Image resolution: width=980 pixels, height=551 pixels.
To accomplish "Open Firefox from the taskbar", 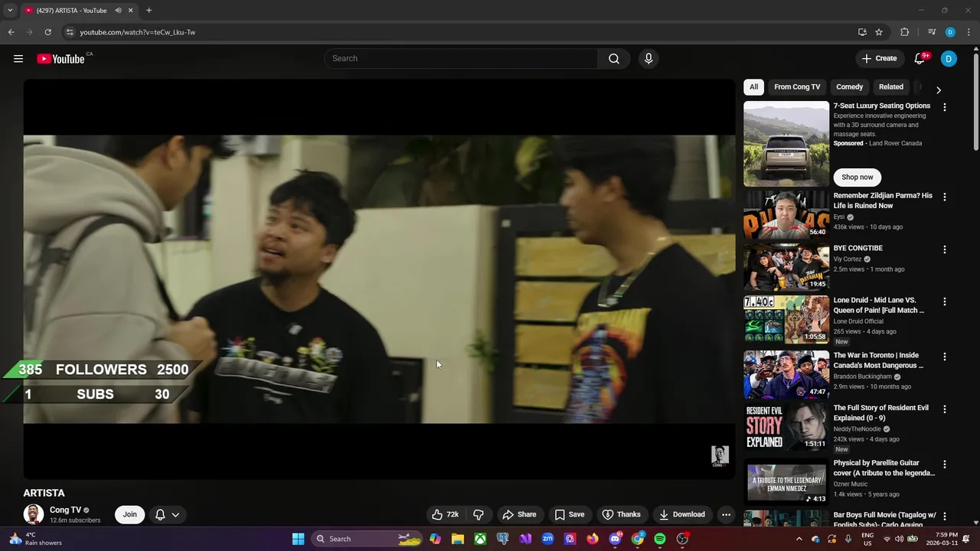I will (593, 539).
